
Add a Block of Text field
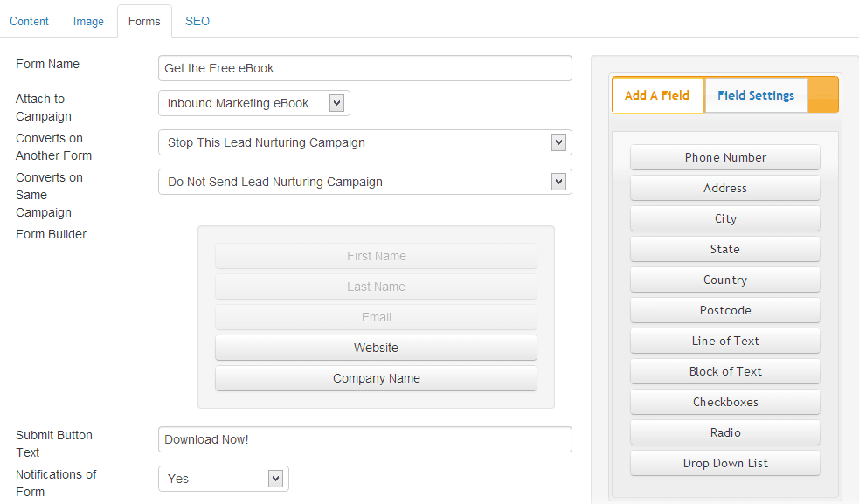point(725,371)
